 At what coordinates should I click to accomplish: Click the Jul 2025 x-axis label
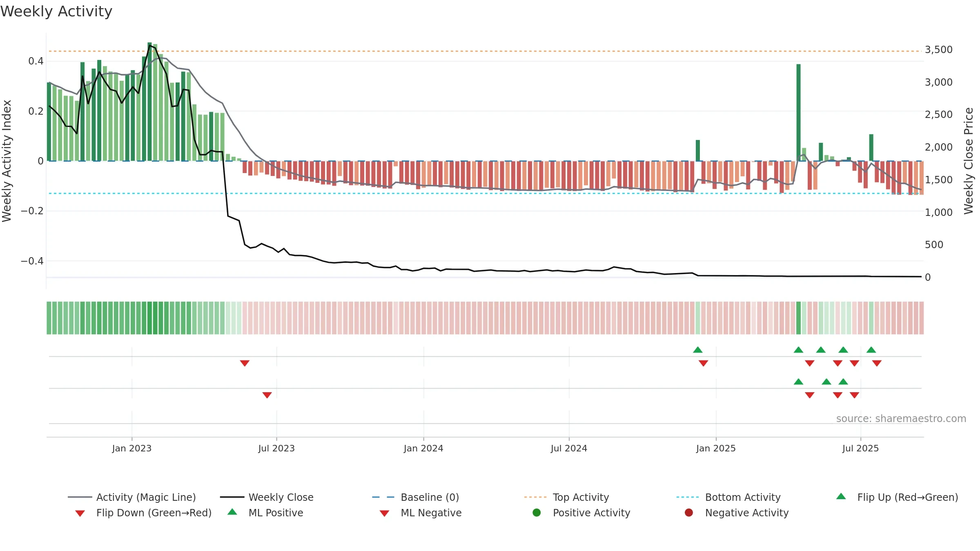click(860, 448)
